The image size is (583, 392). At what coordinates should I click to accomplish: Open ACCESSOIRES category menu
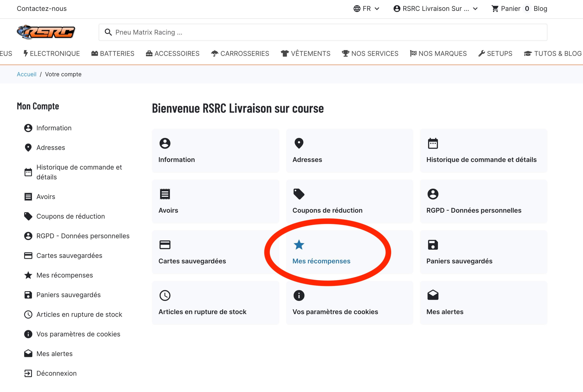(x=173, y=54)
